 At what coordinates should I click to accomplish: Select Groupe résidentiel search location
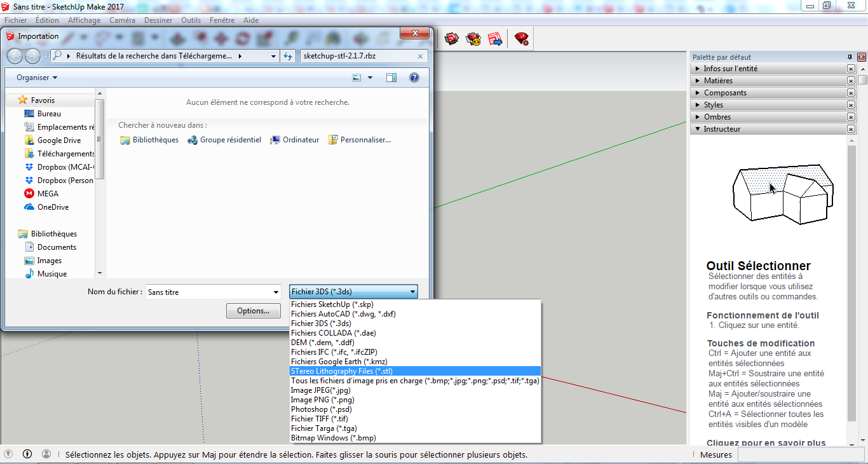(x=224, y=140)
